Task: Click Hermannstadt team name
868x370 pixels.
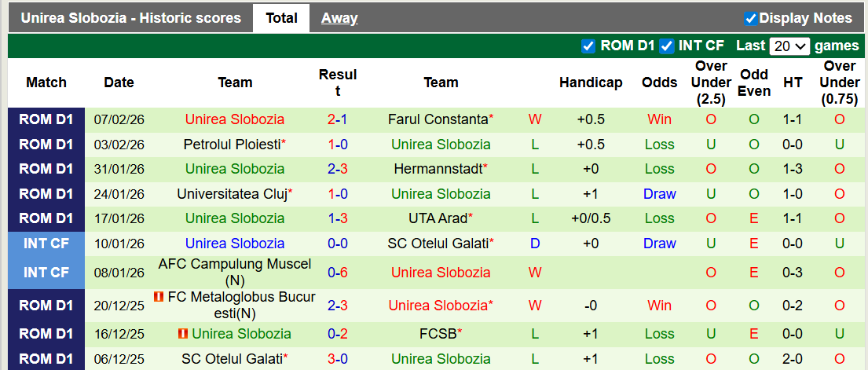Action: pyautogui.click(x=438, y=169)
